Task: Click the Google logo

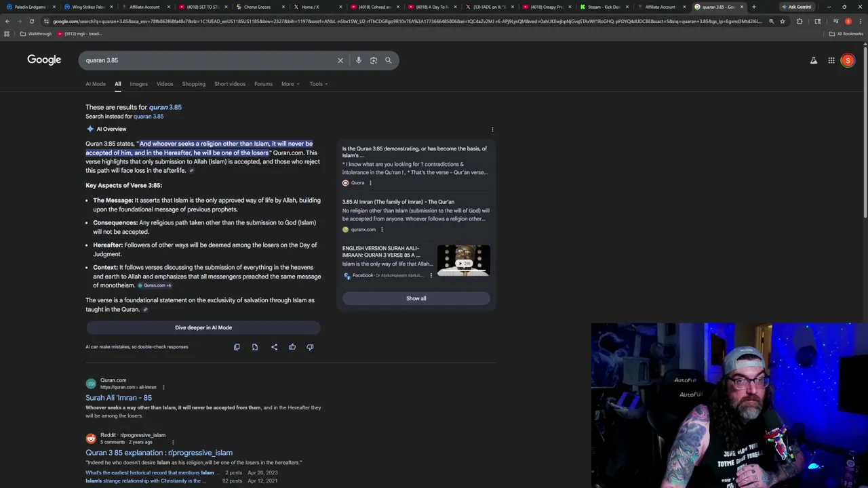Action: pos(44,60)
